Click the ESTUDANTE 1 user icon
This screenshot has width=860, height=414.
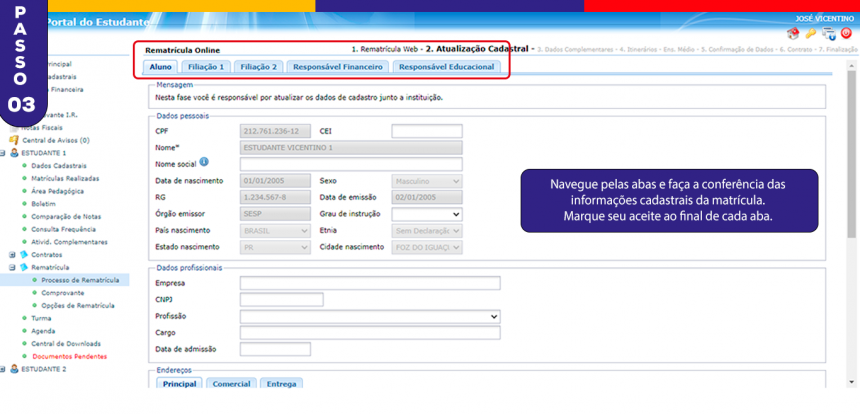pyautogui.click(x=14, y=153)
